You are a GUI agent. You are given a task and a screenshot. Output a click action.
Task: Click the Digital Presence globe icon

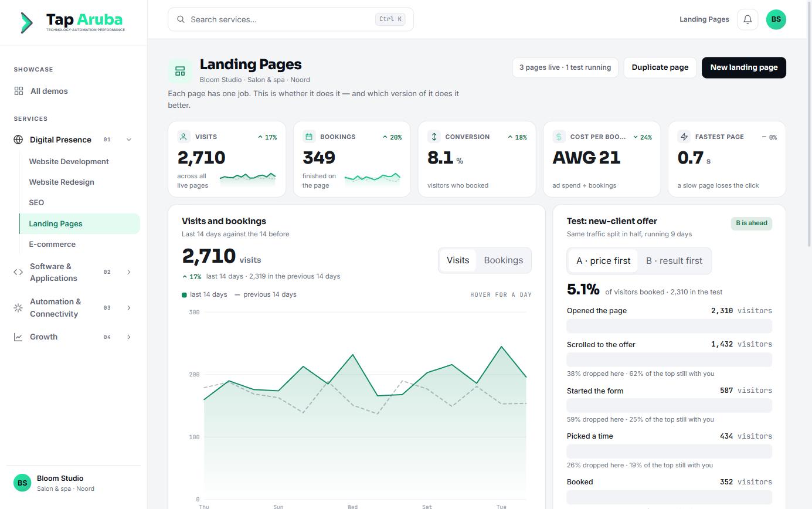click(18, 140)
